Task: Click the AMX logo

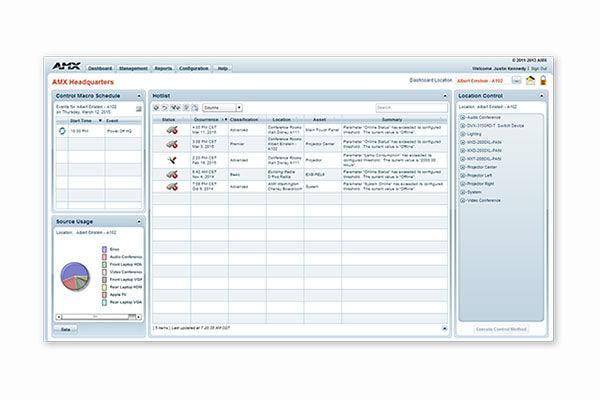Action: click(66, 66)
